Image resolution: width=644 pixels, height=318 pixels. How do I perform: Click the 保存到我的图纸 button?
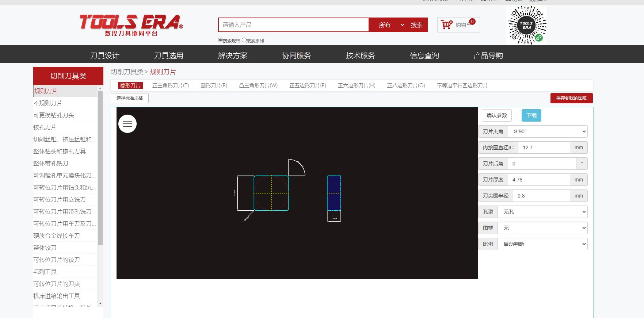pos(572,98)
